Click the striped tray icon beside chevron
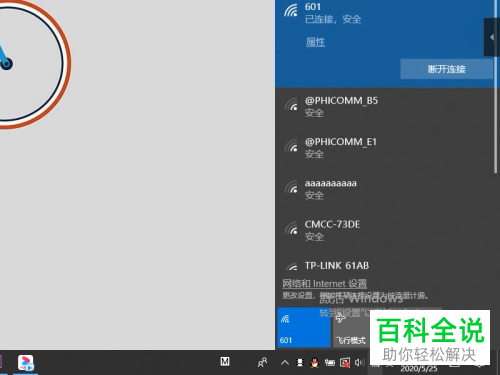 coord(300,362)
